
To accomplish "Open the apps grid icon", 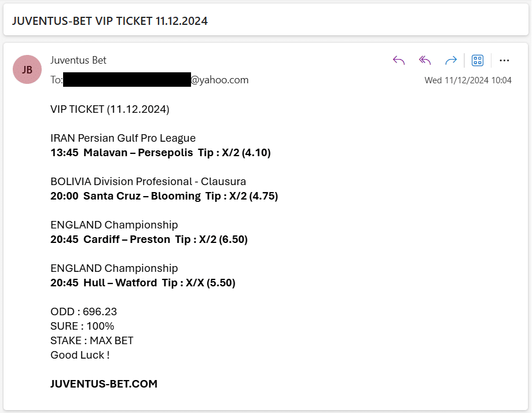I will [x=478, y=61].
